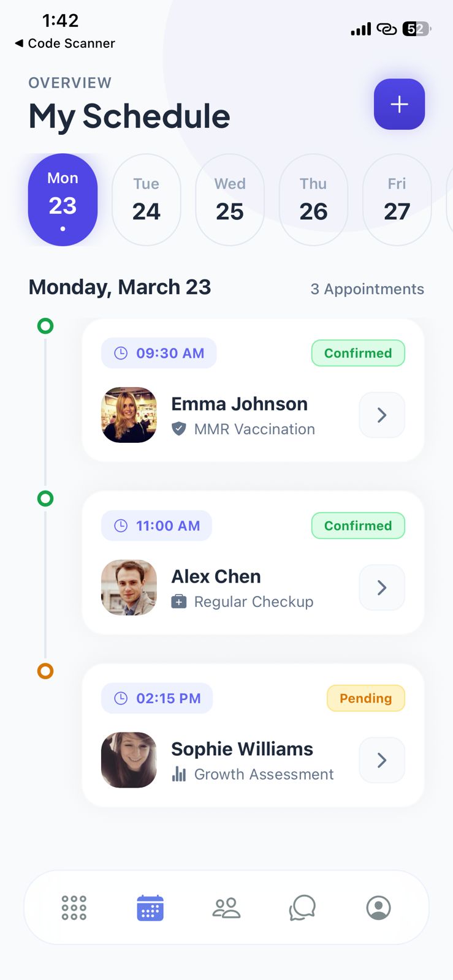Tap the chart icon by Growth Assessment
The width and height of the screenshot is (453, 980).
179,774
